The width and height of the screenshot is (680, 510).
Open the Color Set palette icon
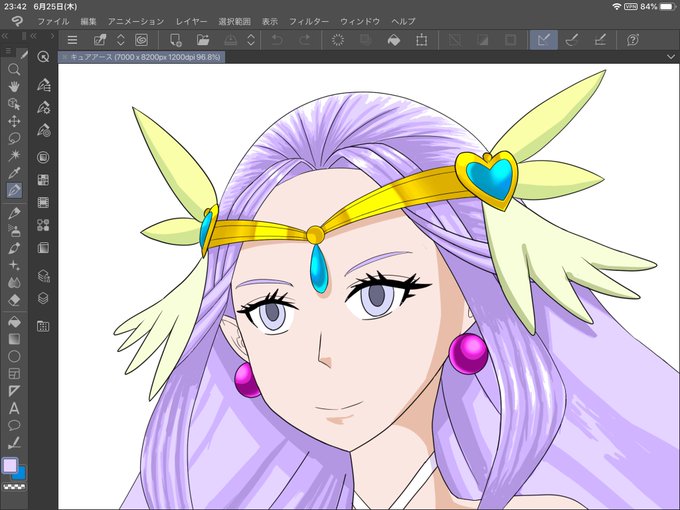43,180
